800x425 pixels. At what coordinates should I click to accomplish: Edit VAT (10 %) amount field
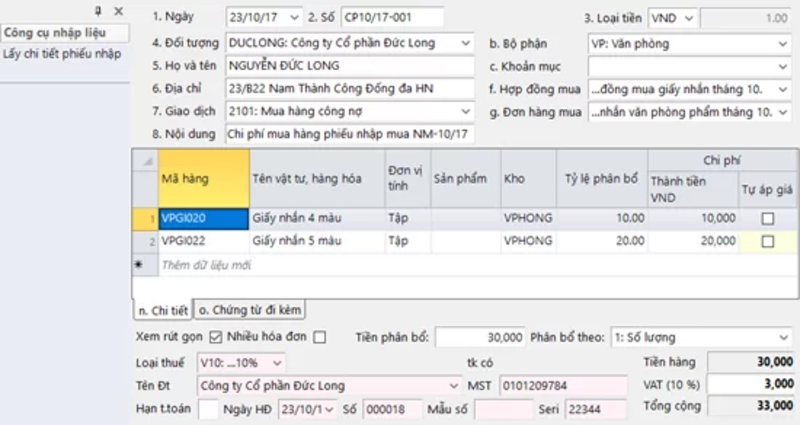coord(751,384)
